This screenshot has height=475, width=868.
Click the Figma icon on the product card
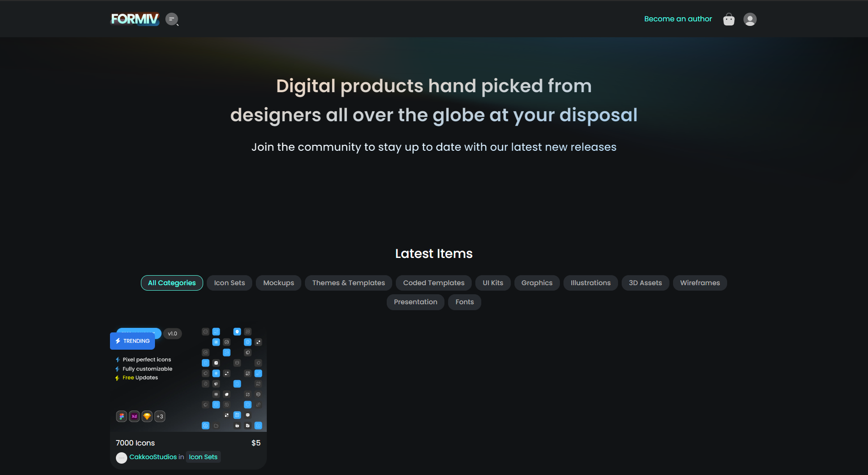click(122, 416)
